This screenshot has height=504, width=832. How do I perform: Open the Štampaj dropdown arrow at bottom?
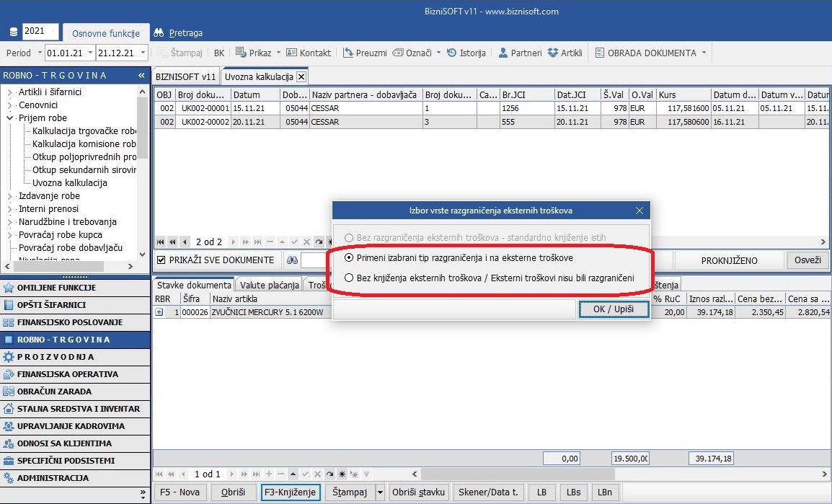tap(381, 492)
